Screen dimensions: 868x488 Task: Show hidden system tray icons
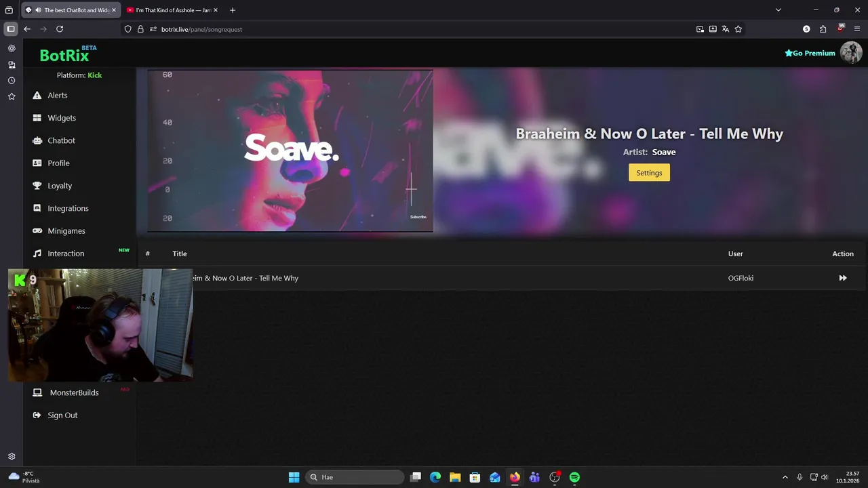point(785,477)
